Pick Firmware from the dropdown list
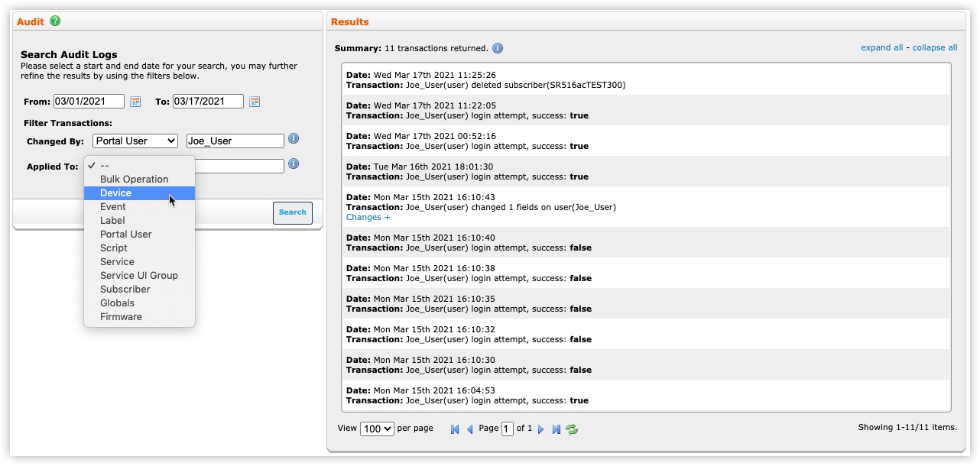980x466 pixels. point(121,317)
